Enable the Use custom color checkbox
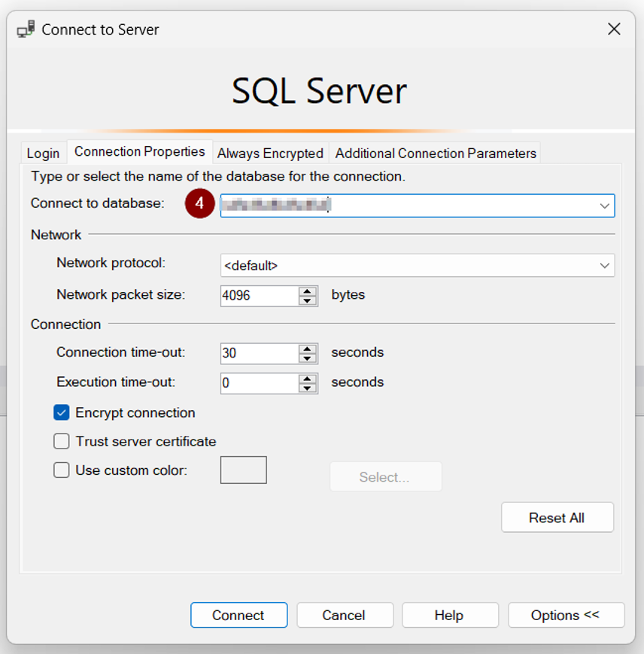Image resolution: width=644 pixels, height=654 pixels. click(62, 470)
